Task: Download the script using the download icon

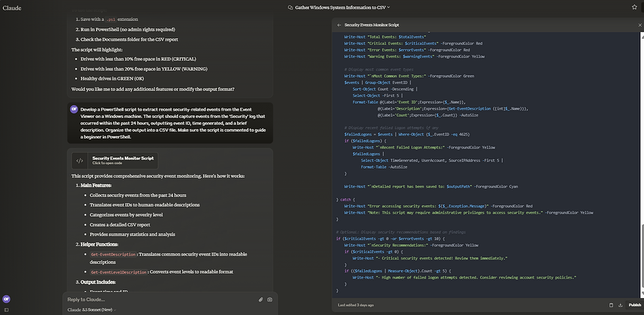Action: point(620,304)
